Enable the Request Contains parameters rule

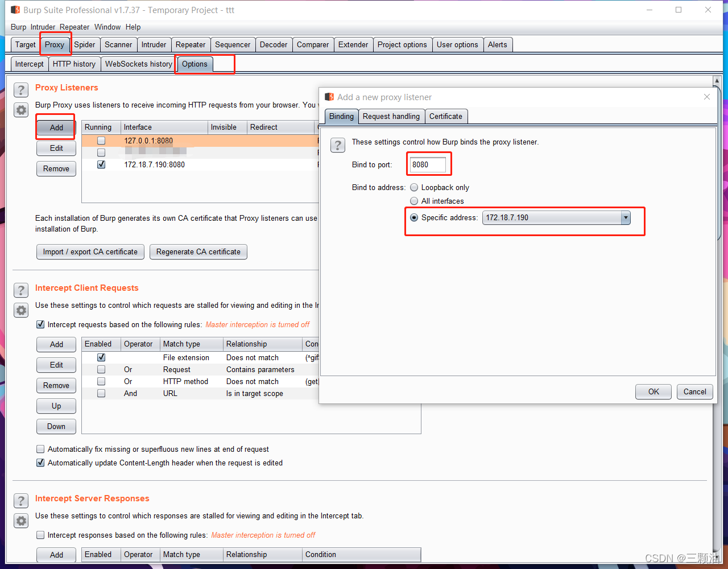[x=101, y=369]
